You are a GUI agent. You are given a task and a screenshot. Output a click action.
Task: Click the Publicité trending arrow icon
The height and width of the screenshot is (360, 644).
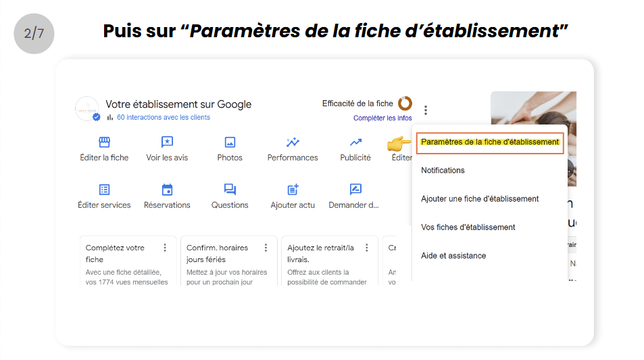point(355,142)
